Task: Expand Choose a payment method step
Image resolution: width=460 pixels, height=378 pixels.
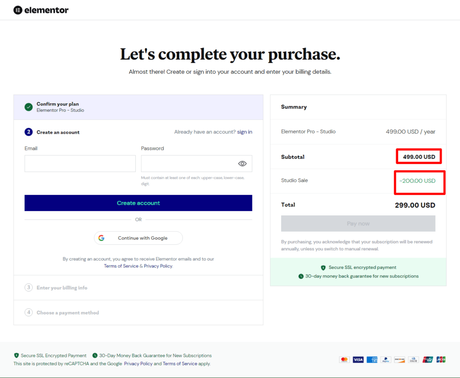Action: click(138, 312)
